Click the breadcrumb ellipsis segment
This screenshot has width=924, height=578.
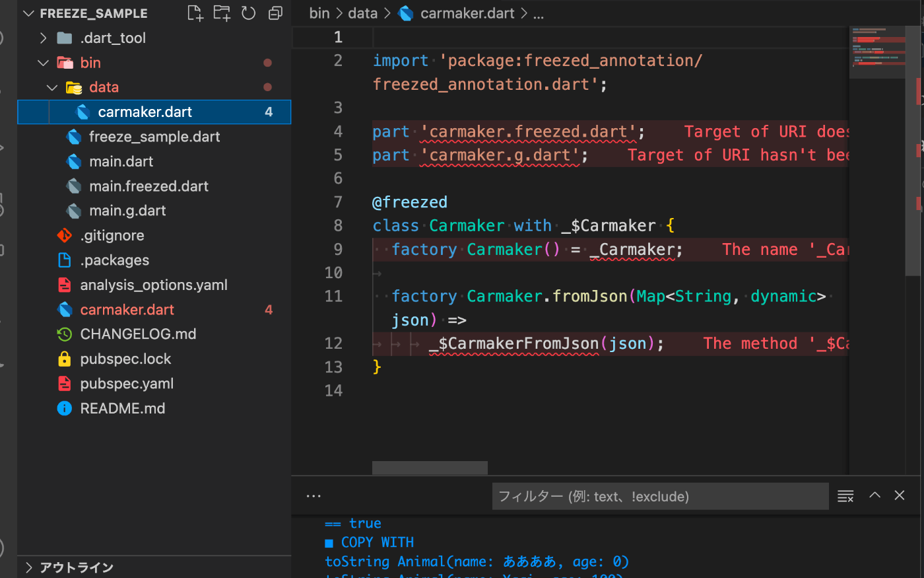tap(539, 14)
